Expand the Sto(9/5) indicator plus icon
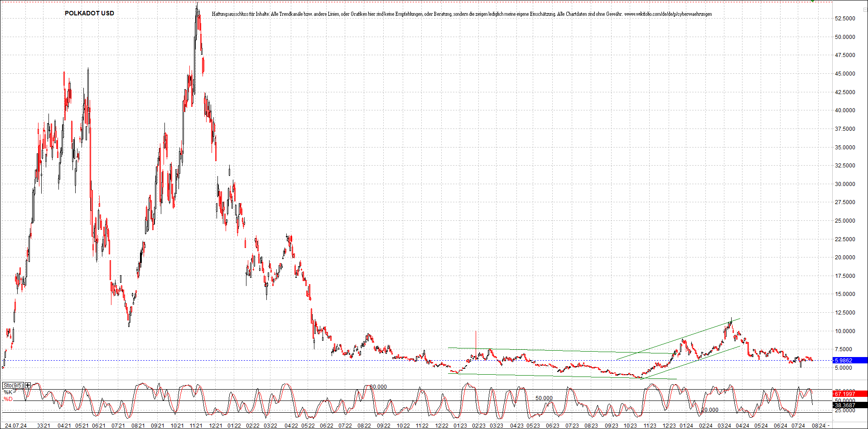Screen dimensions: 868x429 pyautogui.click(x=28, y=386)
